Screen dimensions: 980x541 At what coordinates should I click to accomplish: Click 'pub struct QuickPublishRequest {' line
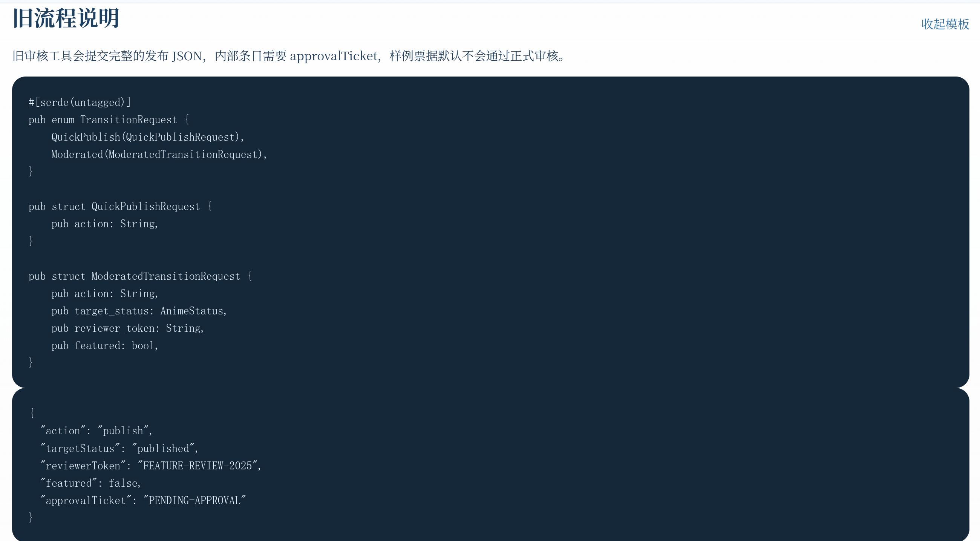click(120, 206)
